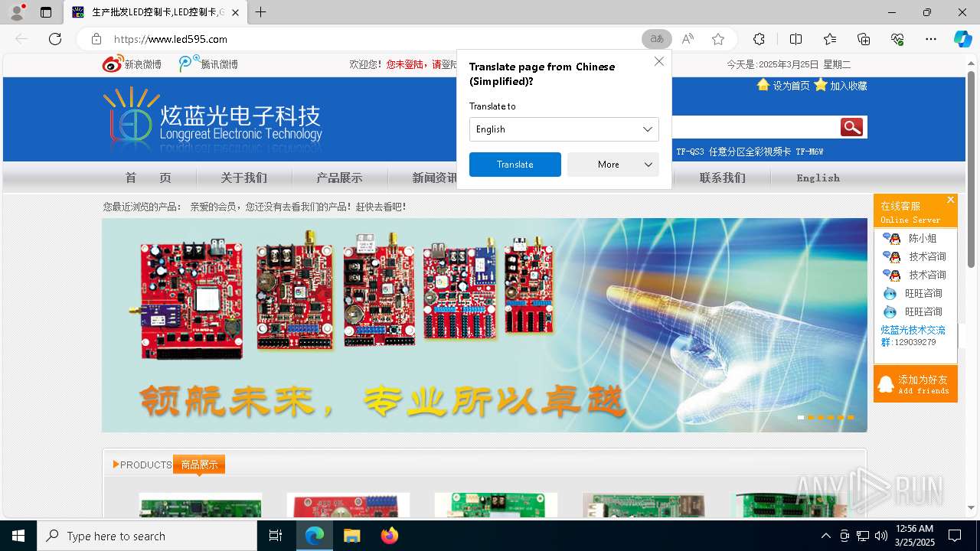Close the translate popup
Image resolution: width=980 pixels, height=551 pixels.
click(x=659, y=61)
